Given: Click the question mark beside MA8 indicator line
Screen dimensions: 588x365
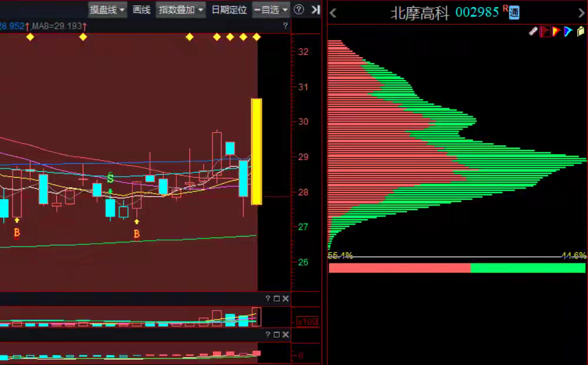Looking at the screenshot, I should 285,25.
